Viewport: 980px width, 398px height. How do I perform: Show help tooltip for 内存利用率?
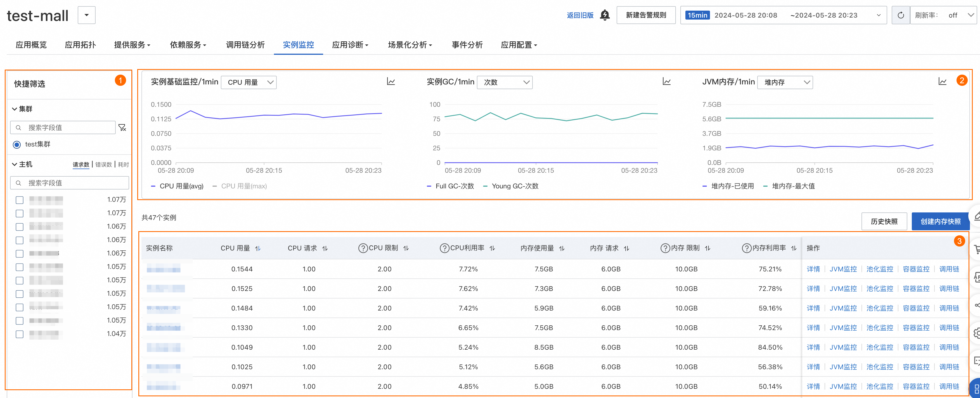pos(746,248)
